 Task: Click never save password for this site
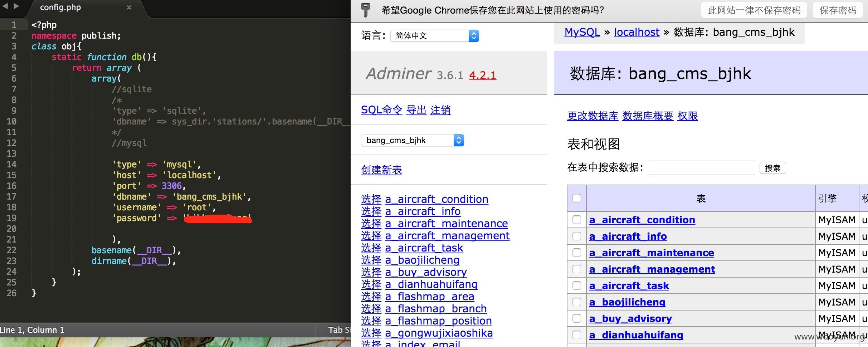point(754,10)
